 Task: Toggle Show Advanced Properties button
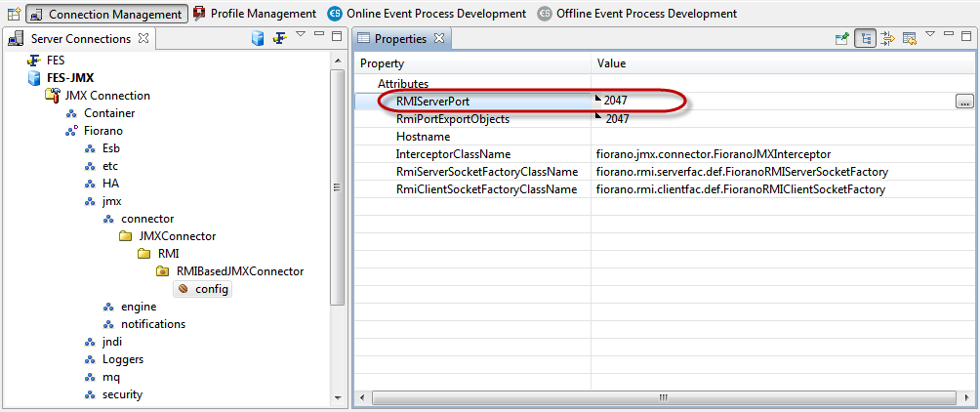pyautogui.click(x=887, y=38)
